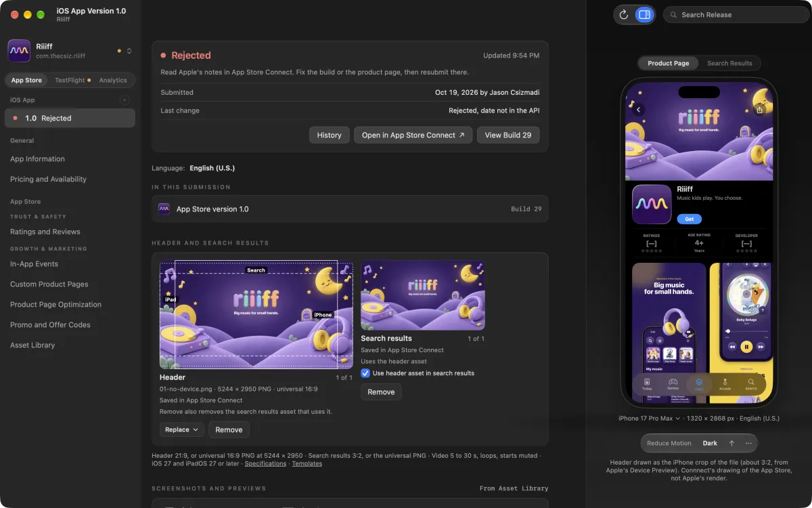The height and width of the screenshot is (508, 812).
Task: Click the View Build 29 button
Action: (508, 135)
